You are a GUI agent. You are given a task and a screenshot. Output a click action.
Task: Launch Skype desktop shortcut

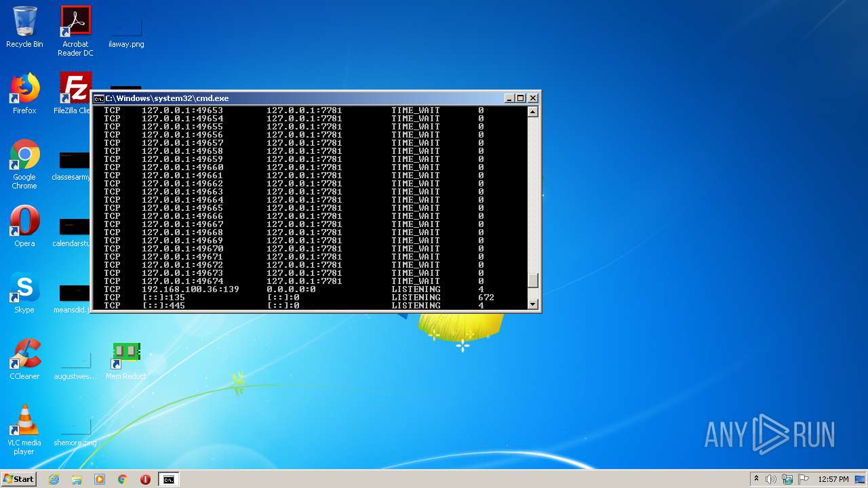(24, 293)
